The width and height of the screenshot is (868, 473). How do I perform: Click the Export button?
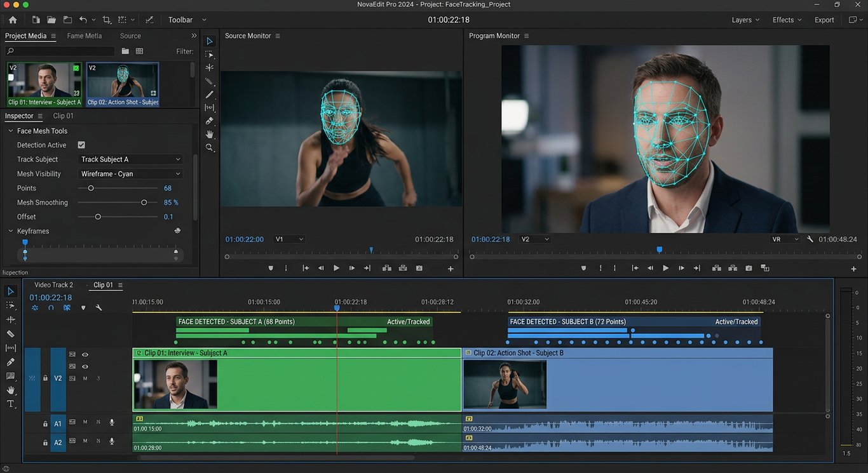[824, 20]
